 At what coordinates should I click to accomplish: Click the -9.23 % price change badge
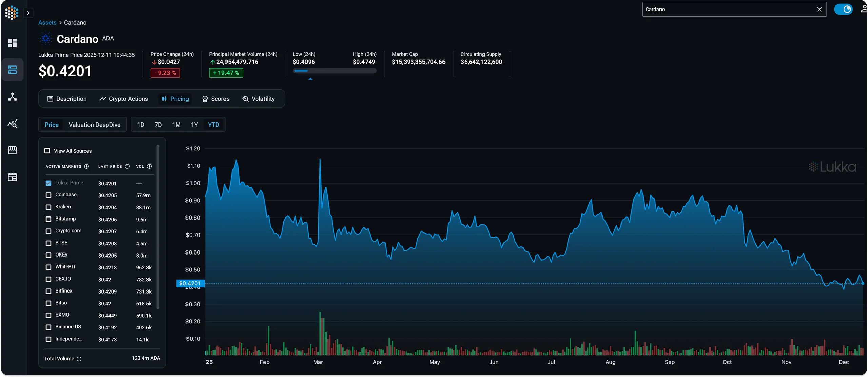165,73
